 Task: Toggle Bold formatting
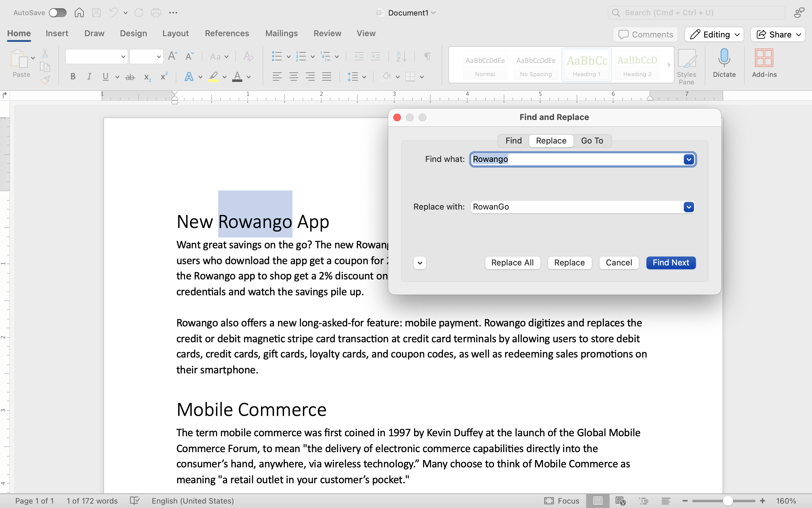point(73,77)
